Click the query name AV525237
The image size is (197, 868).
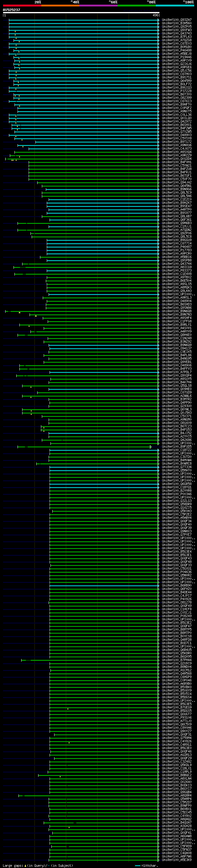[11, 10]
